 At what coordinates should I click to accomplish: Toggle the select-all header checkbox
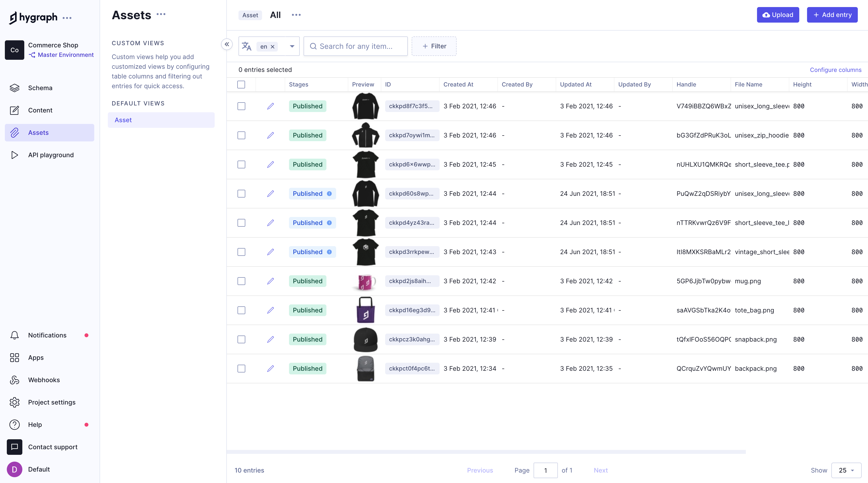pos(241,84)
